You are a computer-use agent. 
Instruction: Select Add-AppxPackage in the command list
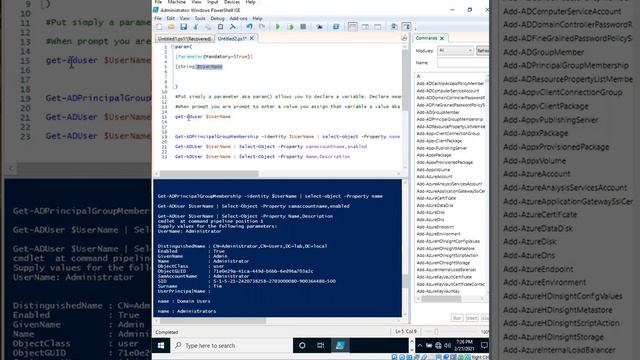434,155
